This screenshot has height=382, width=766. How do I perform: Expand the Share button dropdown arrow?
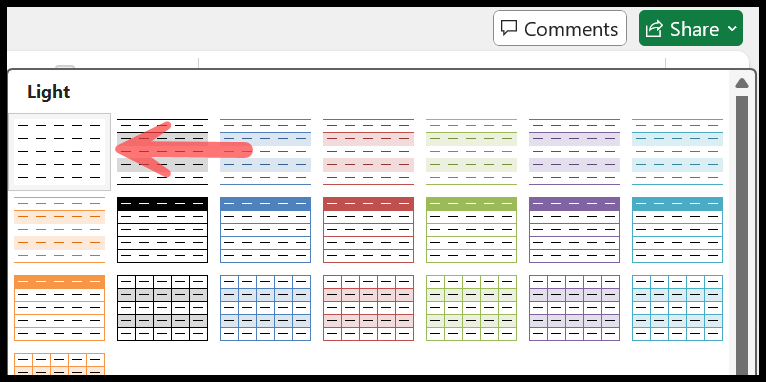pyautogui.click(x=732, y=28)
